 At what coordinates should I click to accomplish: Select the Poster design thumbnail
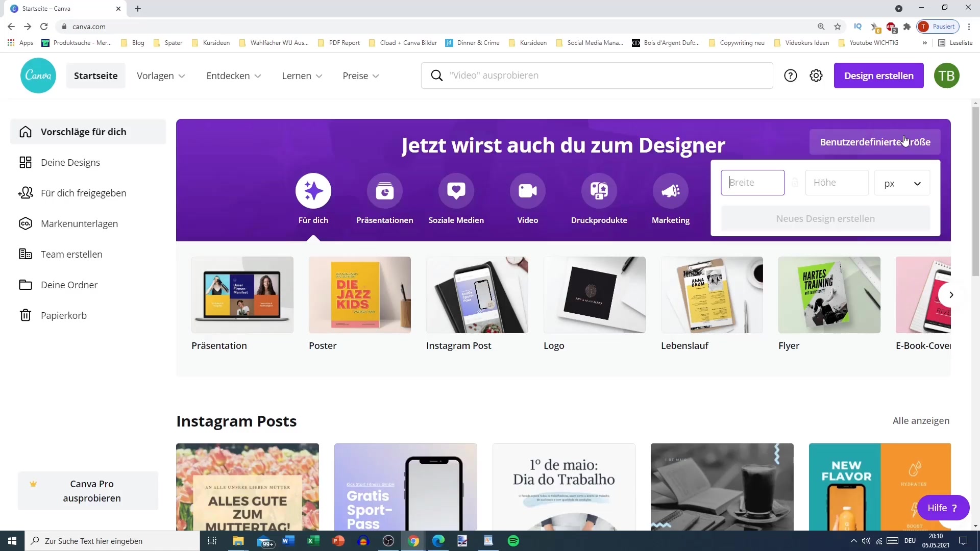359,295
